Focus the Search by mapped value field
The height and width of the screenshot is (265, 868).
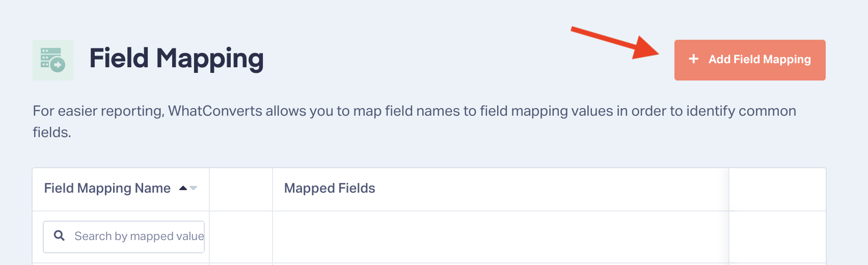coord(124,236)
